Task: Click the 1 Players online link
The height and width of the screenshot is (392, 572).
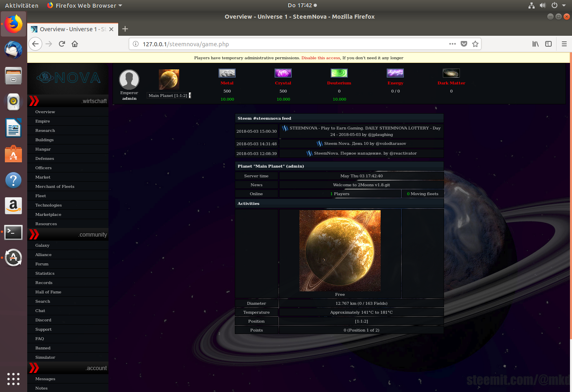Action: (x=340, y=194)
